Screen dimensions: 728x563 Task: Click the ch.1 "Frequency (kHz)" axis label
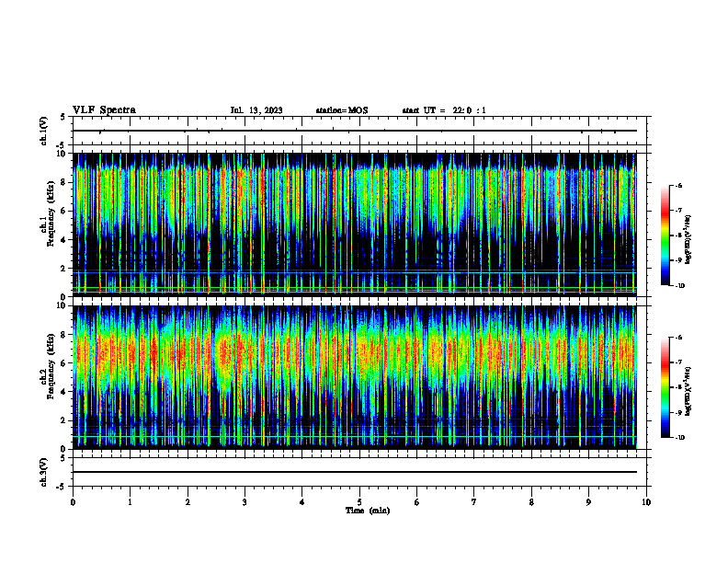[x=50, y=213]
